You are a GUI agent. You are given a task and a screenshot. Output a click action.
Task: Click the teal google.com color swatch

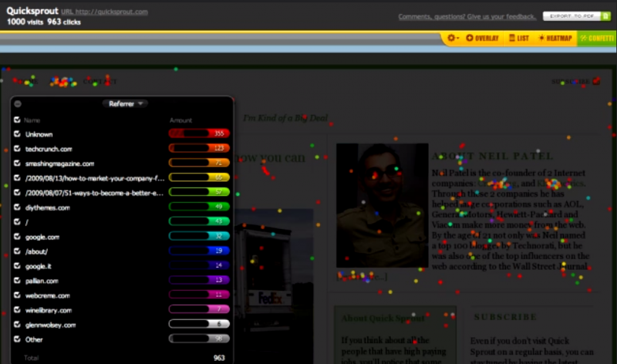click(199, 236)
